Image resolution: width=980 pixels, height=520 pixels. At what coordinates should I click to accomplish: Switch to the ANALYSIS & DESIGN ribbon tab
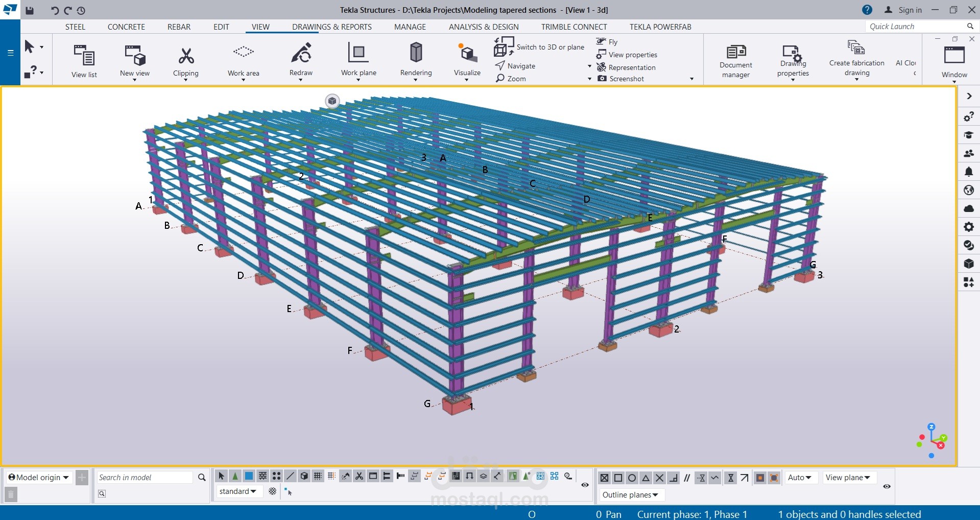(x=483, y=27)
